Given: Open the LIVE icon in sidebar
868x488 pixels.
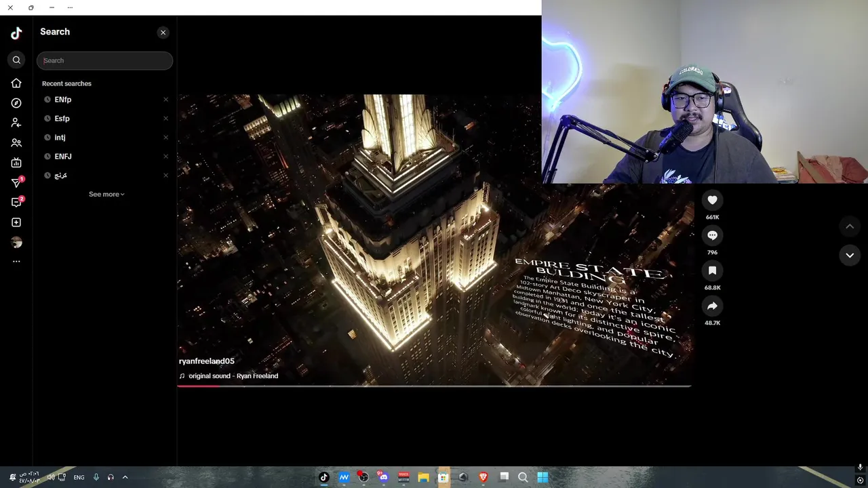Looking at the screenshot, I should coord(16,163).
